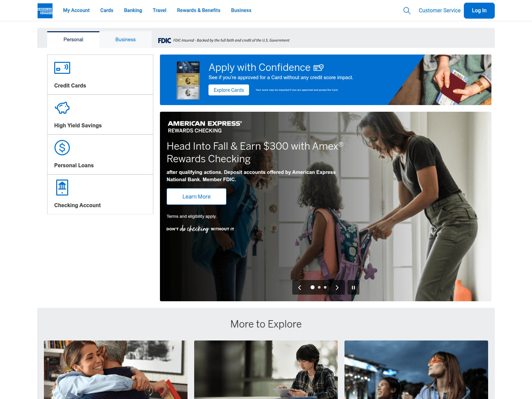The width and height of the screenshot is (532, 399).
Task: Click the Rewards Checking logo text
Action: [204, 127]
